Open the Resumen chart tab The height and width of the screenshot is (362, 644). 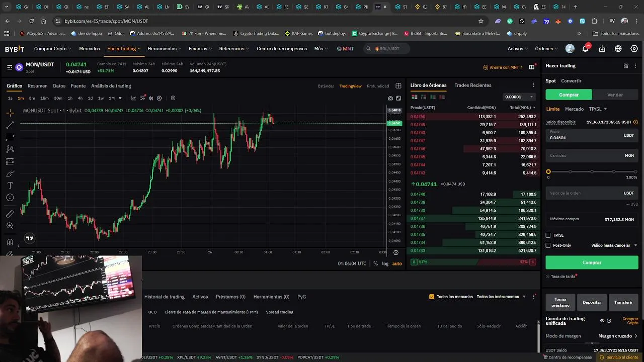point(37,86)
